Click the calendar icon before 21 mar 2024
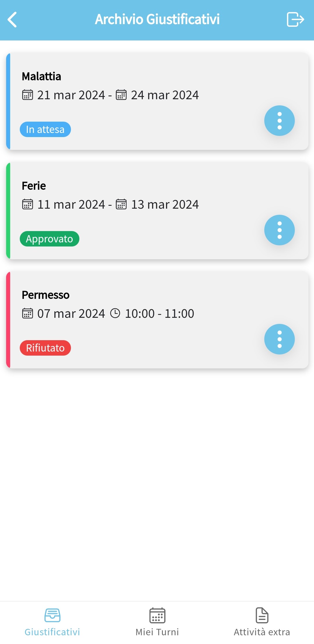 [x=28, y=95]
